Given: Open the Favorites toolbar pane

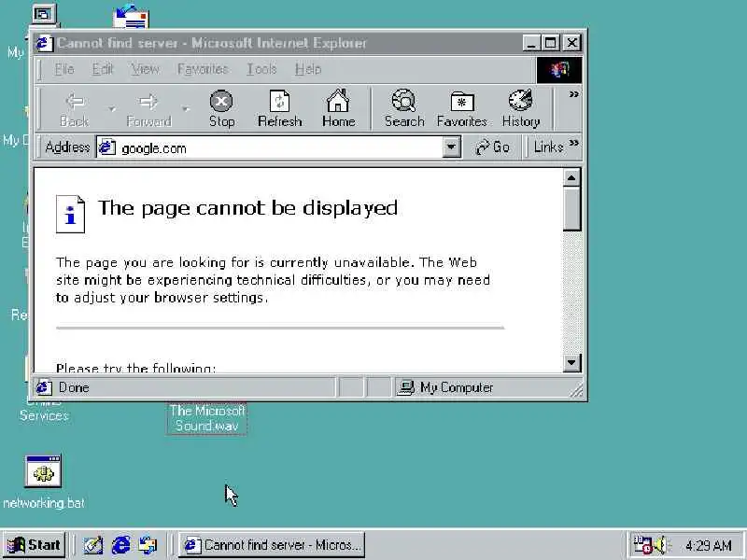Looking at the screenshot, I should [x=461, y=109].
